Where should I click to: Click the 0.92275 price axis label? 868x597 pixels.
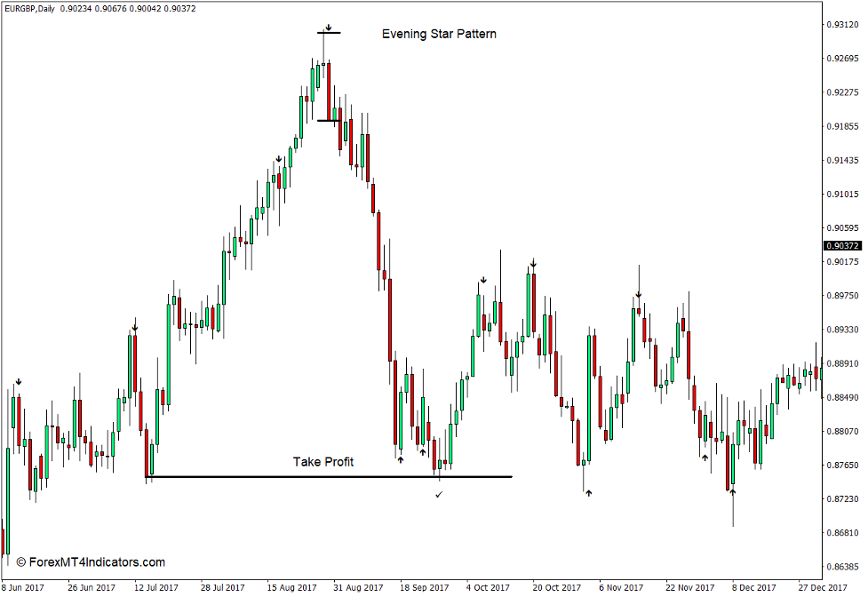pos(842,92)
